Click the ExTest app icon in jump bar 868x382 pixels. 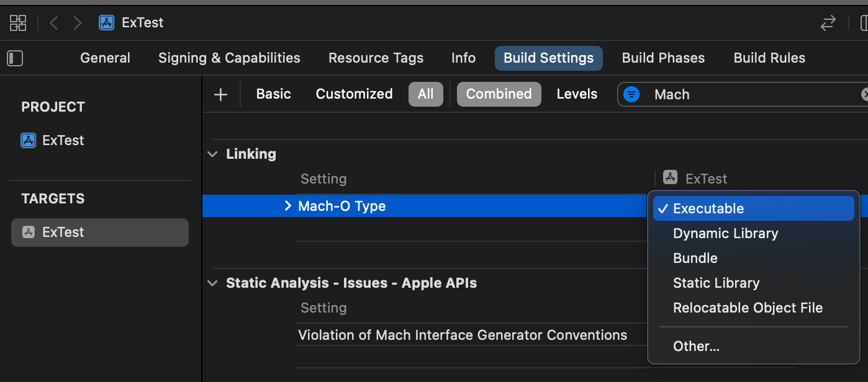[106, 23]
